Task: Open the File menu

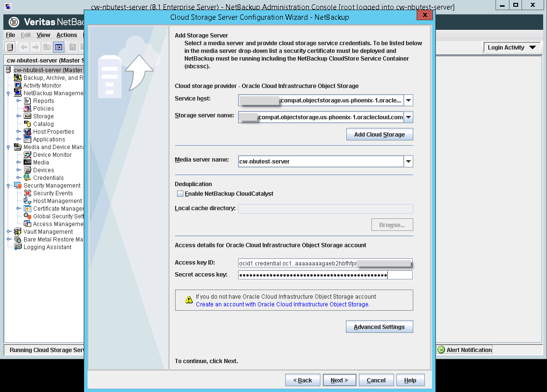Action: click(x=11, y=35)
